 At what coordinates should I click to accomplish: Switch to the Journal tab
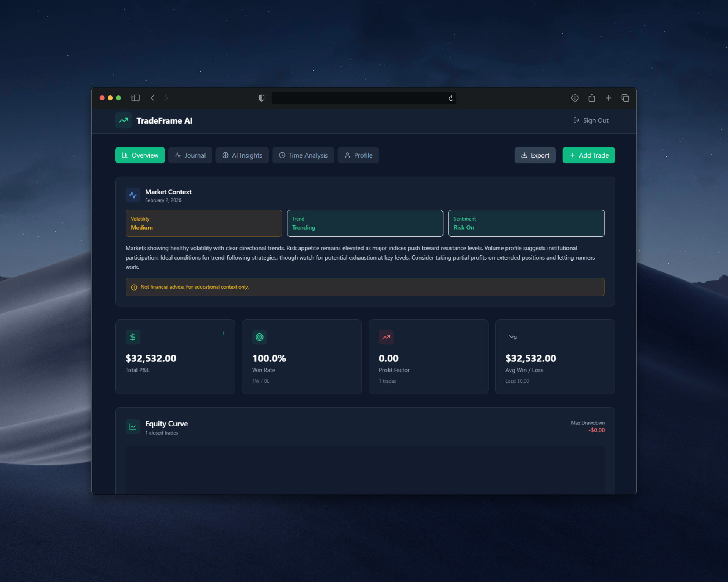pos(190,155)
